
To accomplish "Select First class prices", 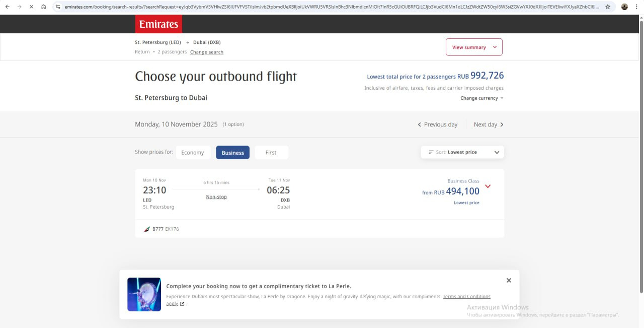I will (271, 153).
